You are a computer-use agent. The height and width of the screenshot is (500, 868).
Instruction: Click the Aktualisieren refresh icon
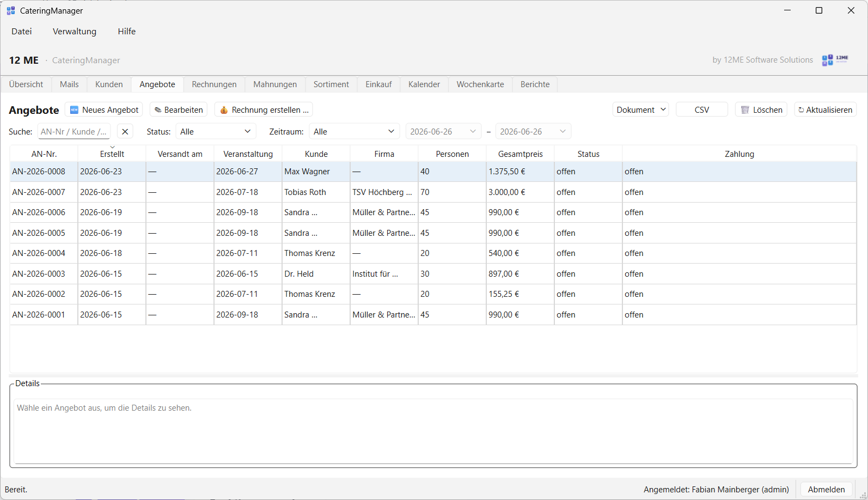tap(801, 110)
